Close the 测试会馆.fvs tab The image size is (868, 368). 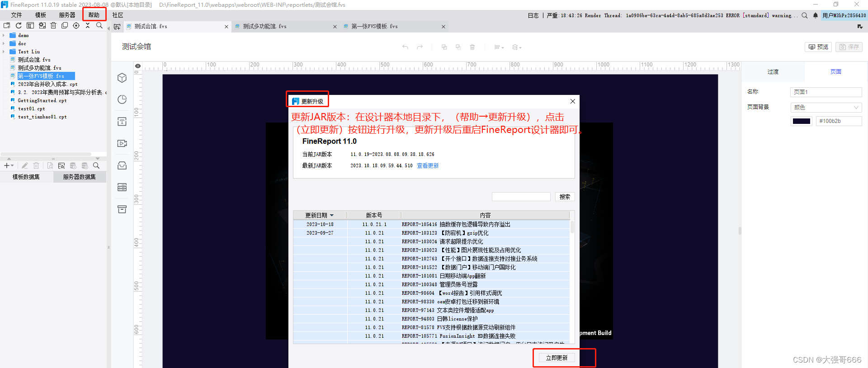(x=226, y=27)
